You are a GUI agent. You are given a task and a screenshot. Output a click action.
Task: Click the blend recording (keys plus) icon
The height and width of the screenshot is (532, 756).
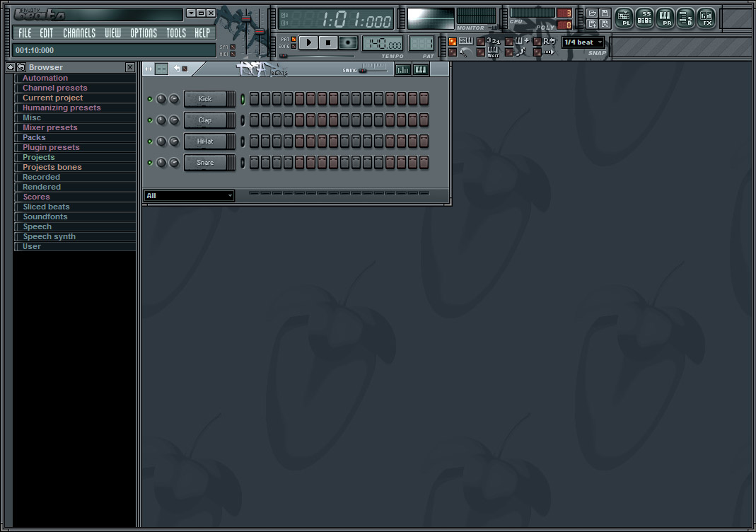[x=522, y=41]
